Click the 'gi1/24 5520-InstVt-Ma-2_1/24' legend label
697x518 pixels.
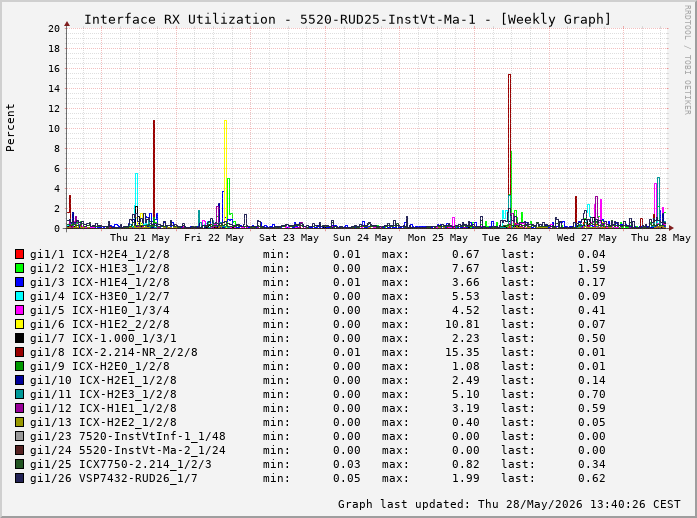[128, 450]
